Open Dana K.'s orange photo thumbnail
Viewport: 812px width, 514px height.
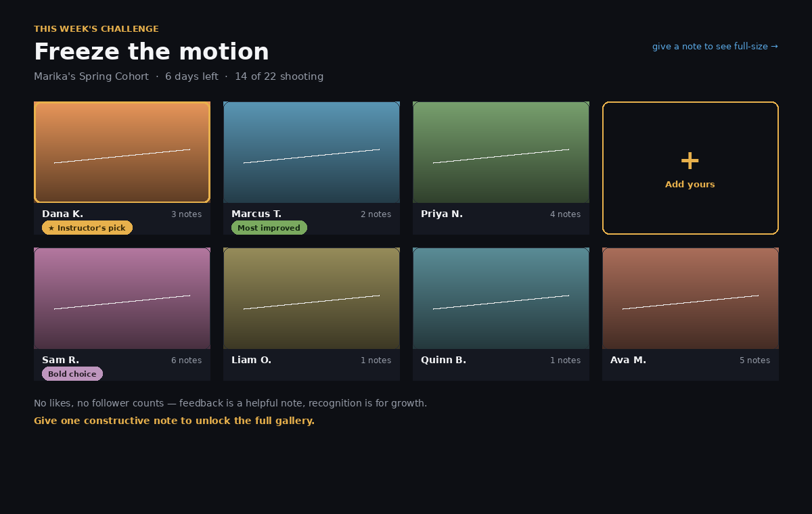click(x=122, y=152)
